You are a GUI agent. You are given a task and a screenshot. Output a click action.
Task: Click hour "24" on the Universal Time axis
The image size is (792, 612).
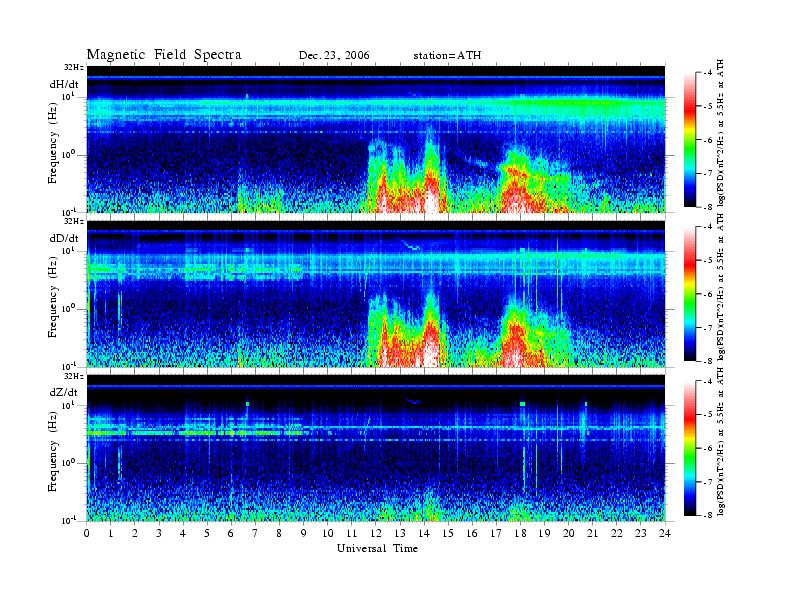pos(665,533)
